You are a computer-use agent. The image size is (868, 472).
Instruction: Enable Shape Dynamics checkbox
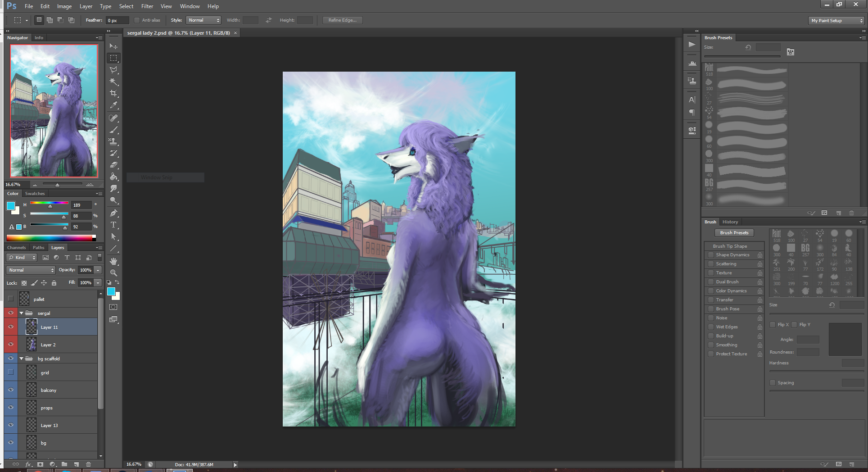coord(711,255)
